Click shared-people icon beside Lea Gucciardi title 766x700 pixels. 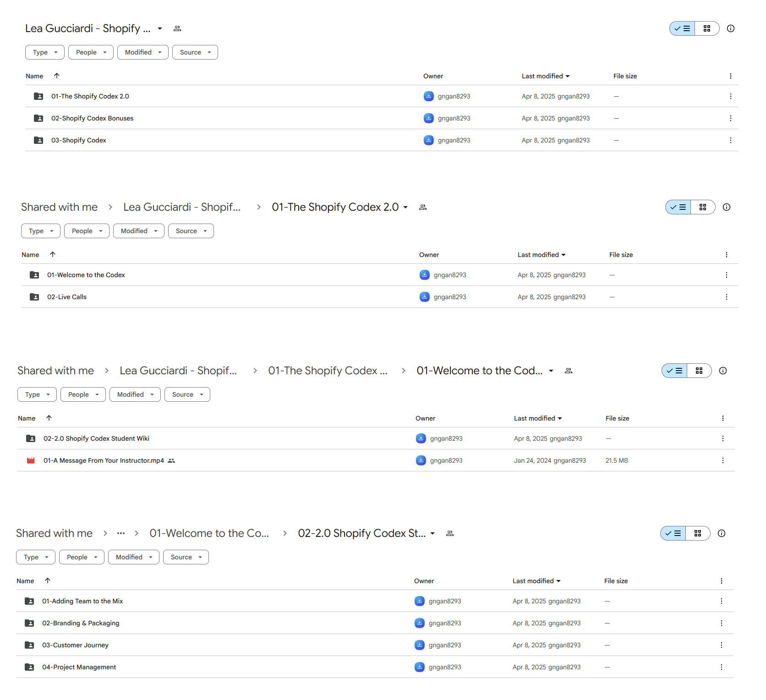click(177, 28)
